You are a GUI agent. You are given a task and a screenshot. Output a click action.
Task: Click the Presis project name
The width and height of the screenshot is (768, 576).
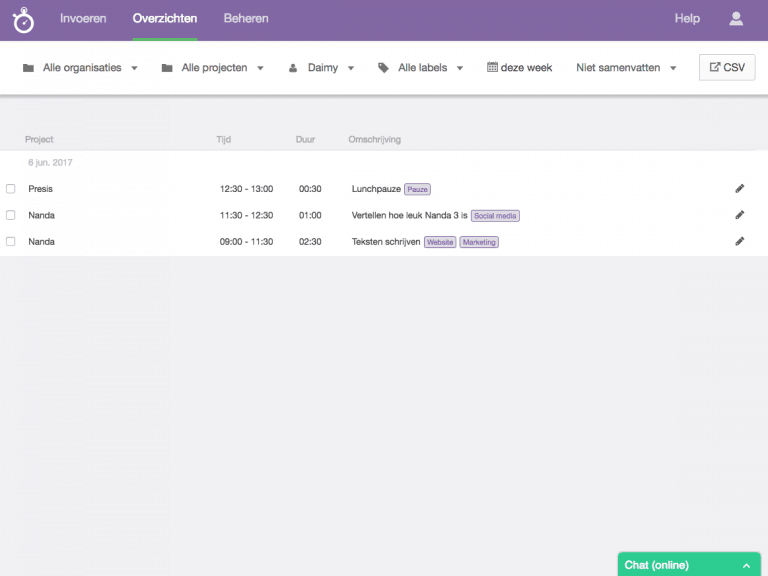[40, 189]
